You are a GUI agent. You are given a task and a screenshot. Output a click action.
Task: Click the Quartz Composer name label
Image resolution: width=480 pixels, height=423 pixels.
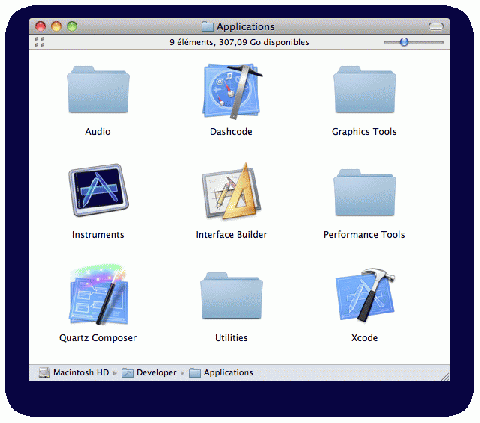coord(98,338)
